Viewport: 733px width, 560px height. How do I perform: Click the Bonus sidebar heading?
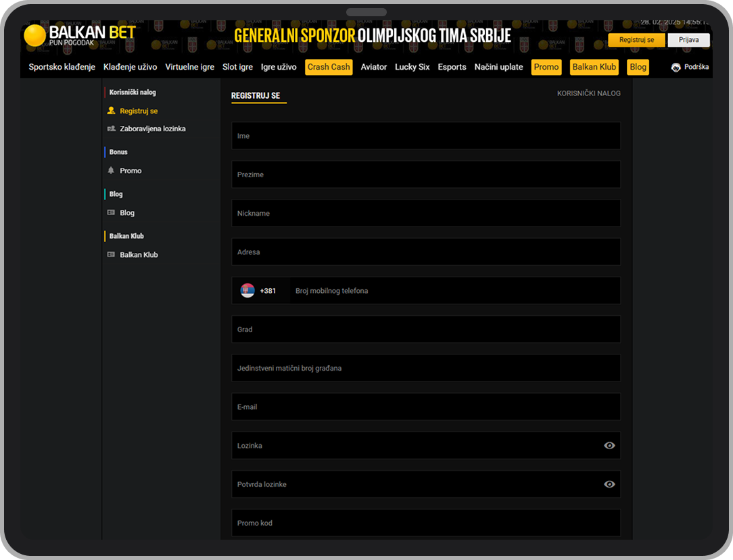click(118, 152)
